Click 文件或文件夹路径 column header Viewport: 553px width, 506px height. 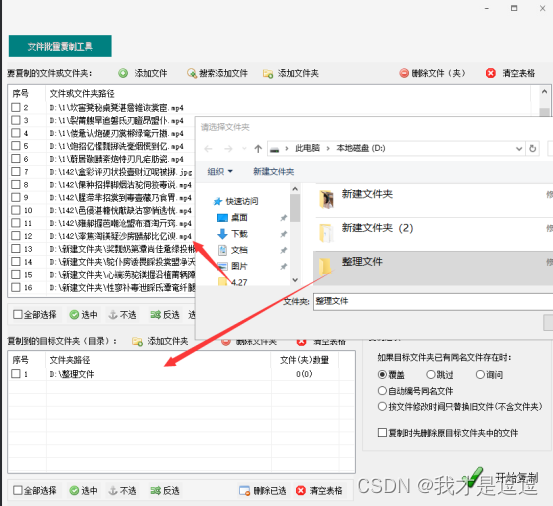tap(82, 93)
